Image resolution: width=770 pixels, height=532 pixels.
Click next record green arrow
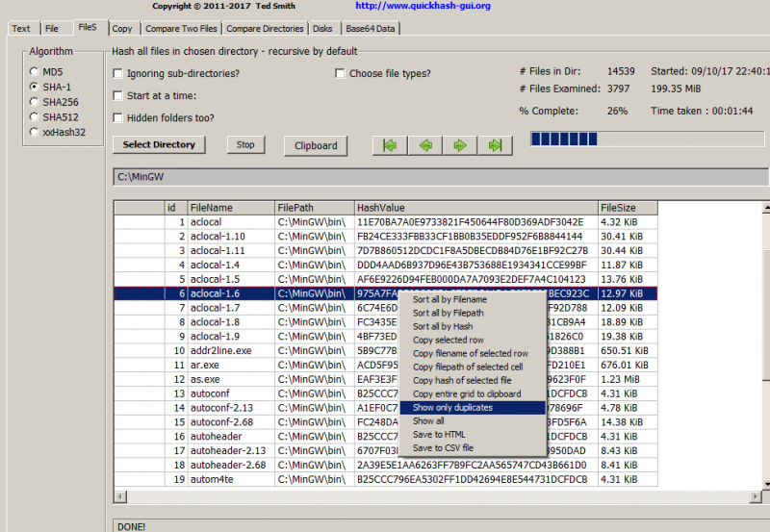460,145
